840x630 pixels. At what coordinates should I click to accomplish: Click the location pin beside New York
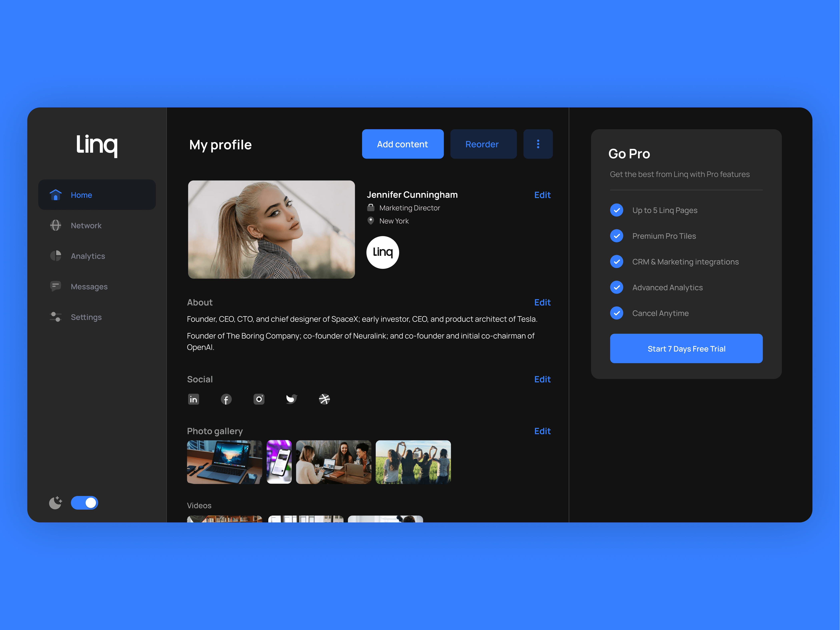point(371,221)
